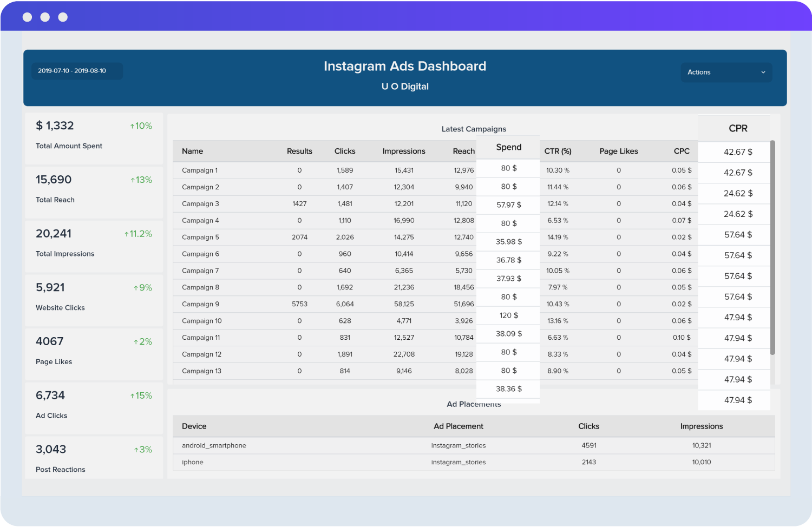Click the 4067 Page Likes value

coord(50,341)
